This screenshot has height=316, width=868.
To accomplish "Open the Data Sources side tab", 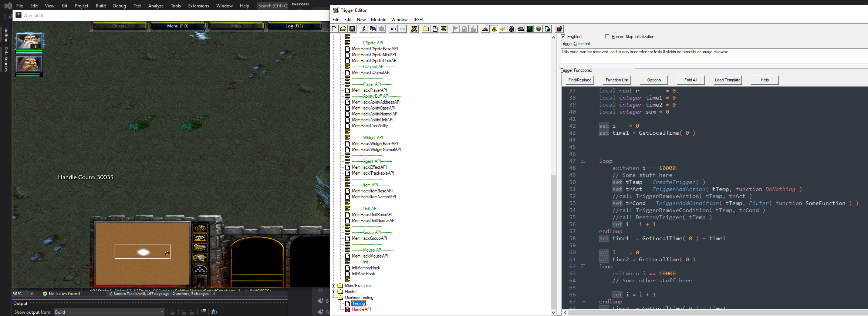I will click(6, 59).
